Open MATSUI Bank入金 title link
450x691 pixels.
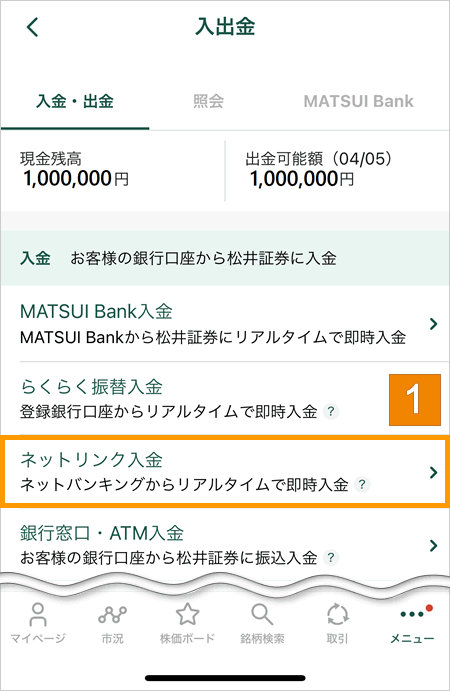96,312
